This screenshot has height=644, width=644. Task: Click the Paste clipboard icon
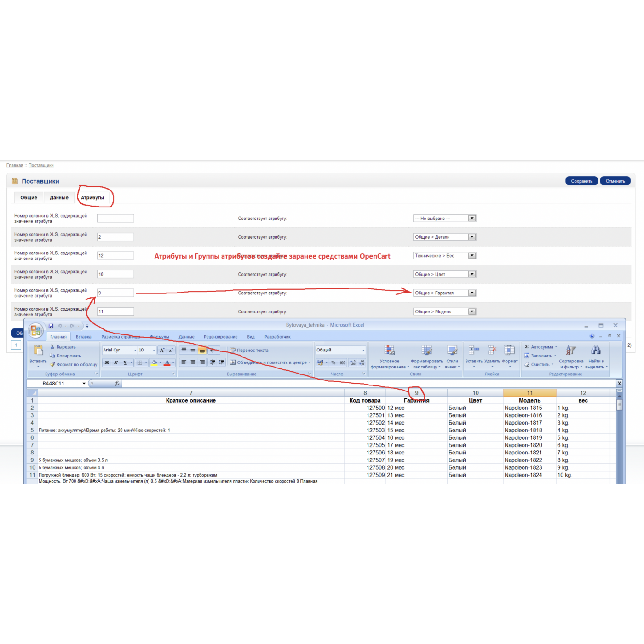tap(39, 351)
